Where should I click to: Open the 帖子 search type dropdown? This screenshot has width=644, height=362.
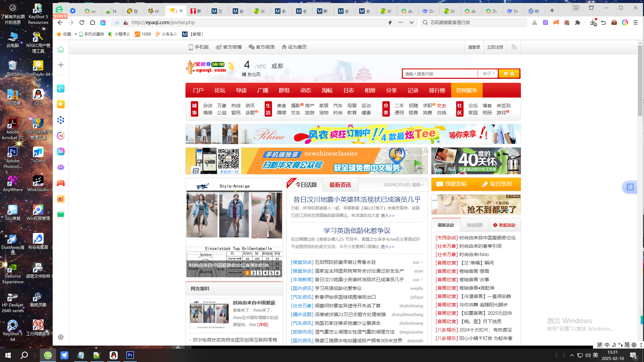point(489,74)
